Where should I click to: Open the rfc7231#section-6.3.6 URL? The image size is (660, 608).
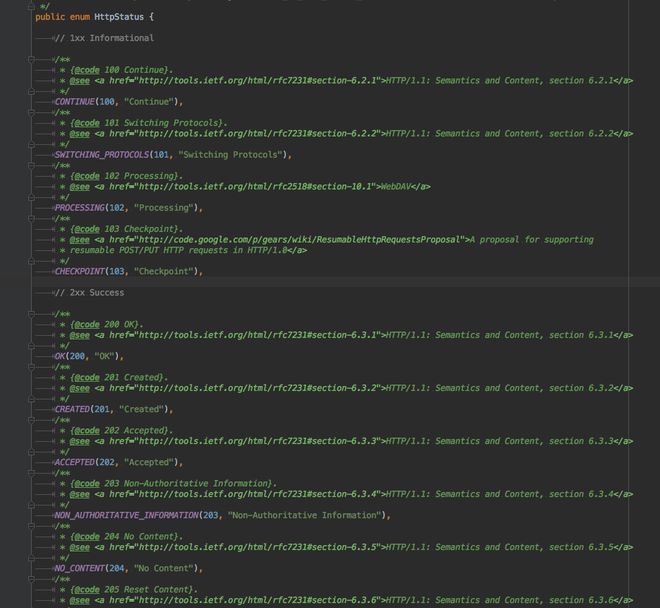258,600
